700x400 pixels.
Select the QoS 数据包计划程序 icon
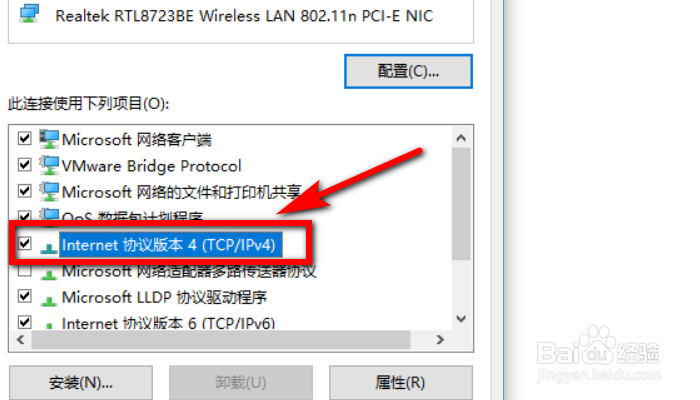[49, 215]
